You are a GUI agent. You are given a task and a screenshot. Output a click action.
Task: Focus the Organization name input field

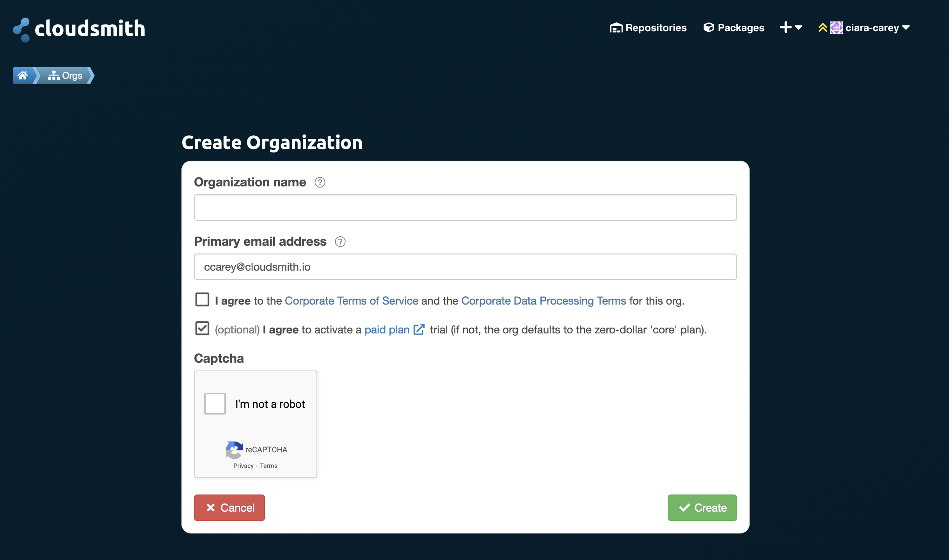[465, 207]
